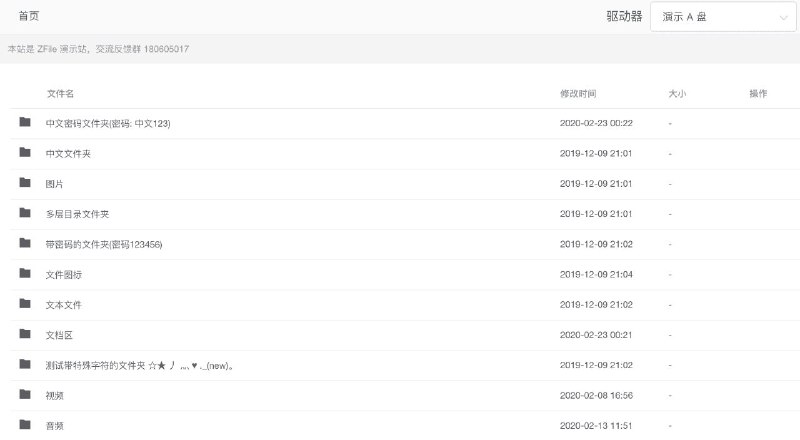The image size is (800, 440).
Task: Open the 图片 folder name
Action: coord(54,184)
